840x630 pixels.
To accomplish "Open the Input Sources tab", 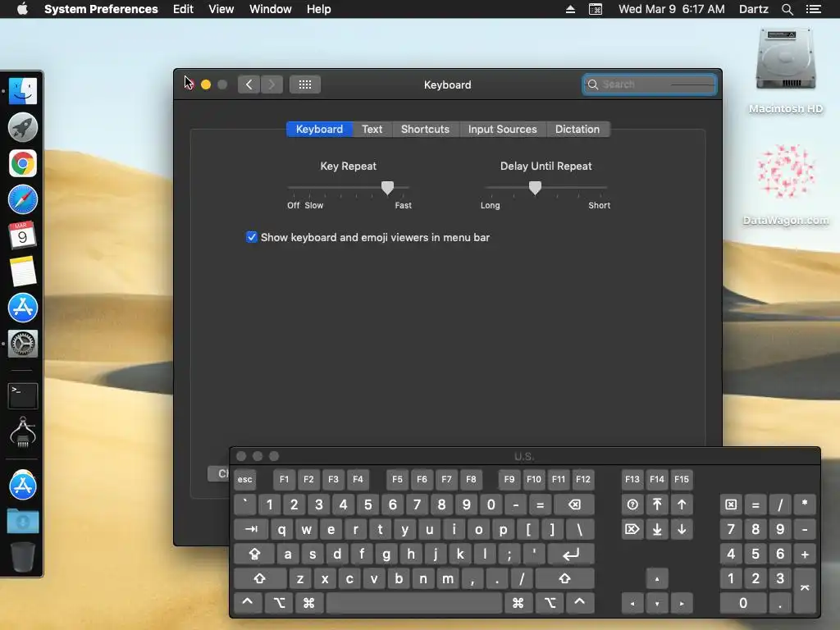I will pyautogui.click(x=502, y=129).
